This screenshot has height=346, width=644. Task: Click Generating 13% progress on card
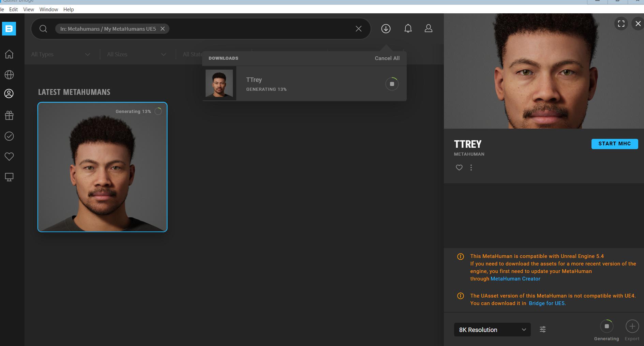pos(139,112)
